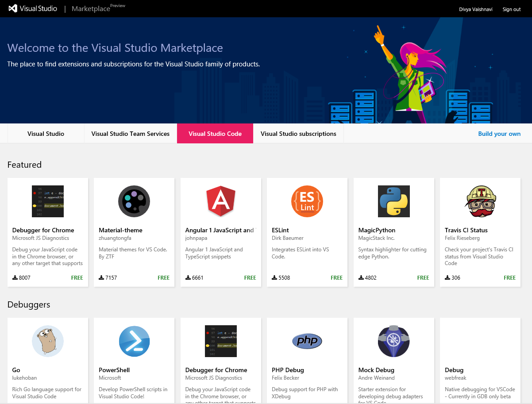Click the "Integrates ESLint into VS Code" description
This screenshot has width=532, height=404.
click(301, 253)
